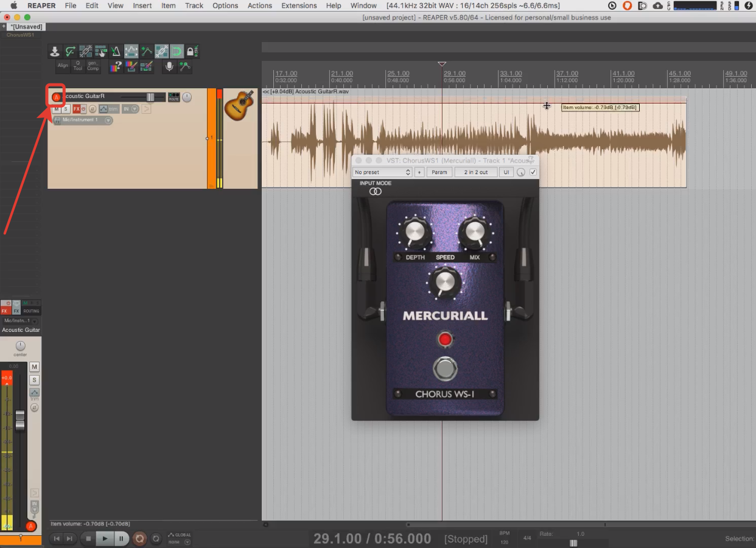The image size is (756, 548).
Task: Toggle the chorus pedal footswitch
Action: click(x=445, y=369)
